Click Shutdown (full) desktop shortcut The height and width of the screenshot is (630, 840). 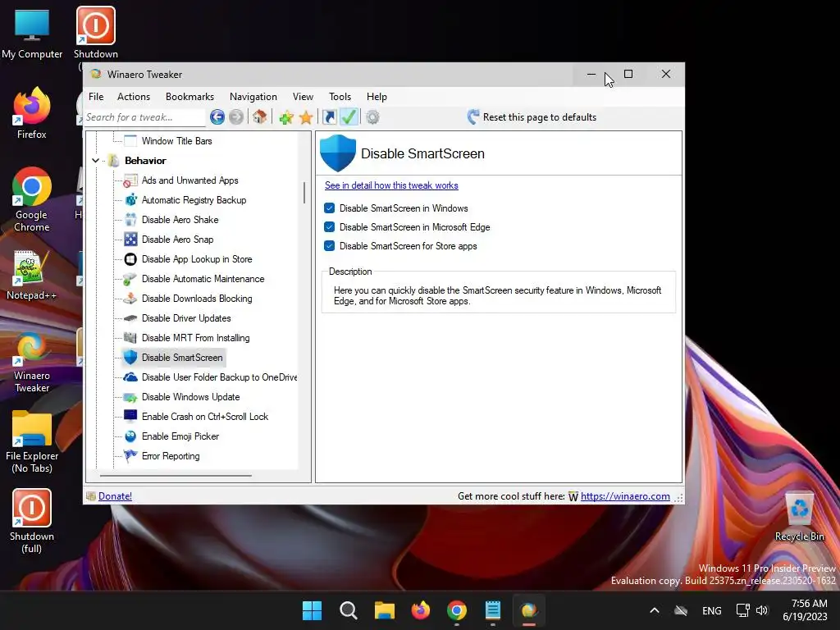[32, 521]
